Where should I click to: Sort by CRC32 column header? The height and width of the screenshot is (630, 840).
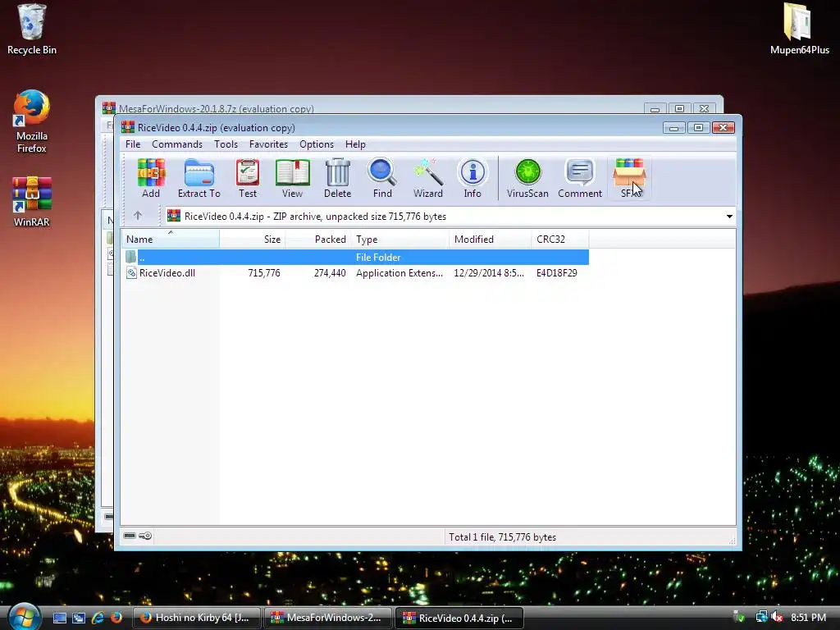(560, 239)
